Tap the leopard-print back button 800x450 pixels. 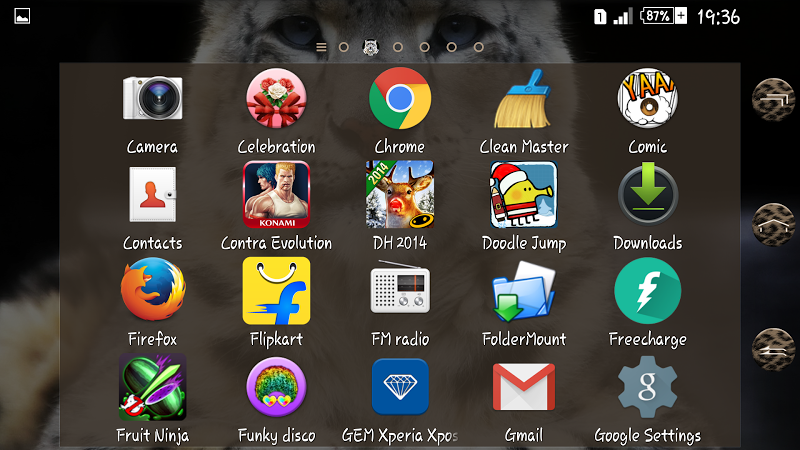773,349
